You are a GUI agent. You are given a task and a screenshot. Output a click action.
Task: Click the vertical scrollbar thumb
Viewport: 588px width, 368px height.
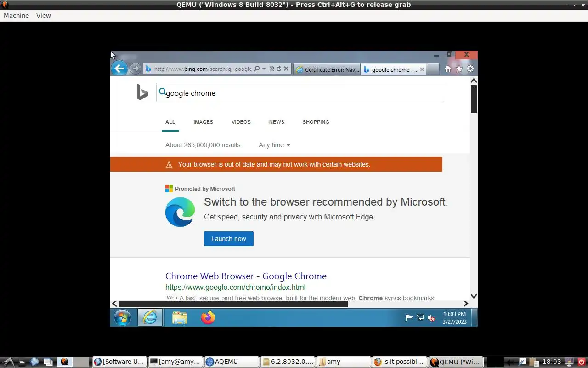[x=474, y=99]
